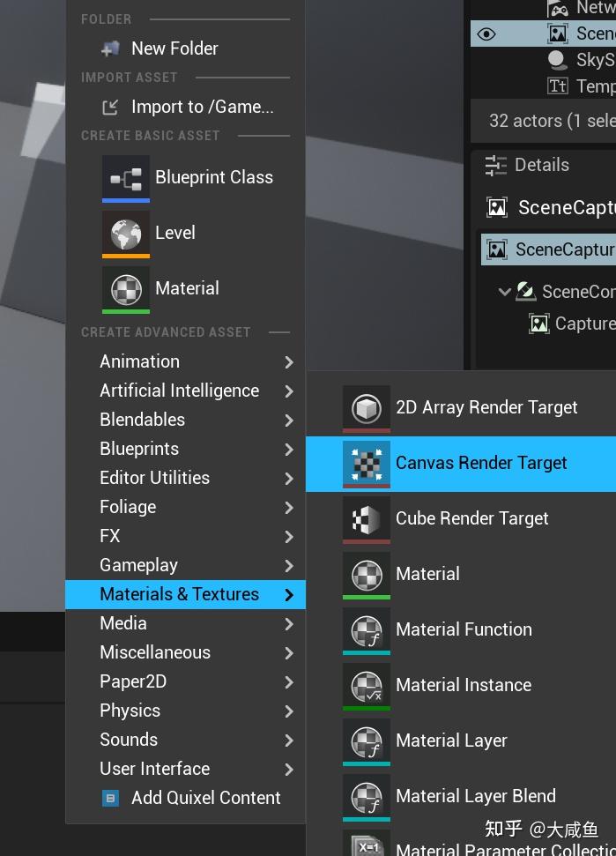Click New Folder
Image resolution: width=616 pixels, height=856 pixels.
(174, 48)
